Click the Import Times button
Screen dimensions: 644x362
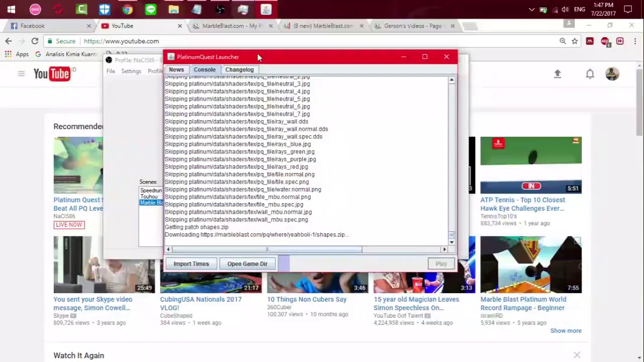point(191,263)
